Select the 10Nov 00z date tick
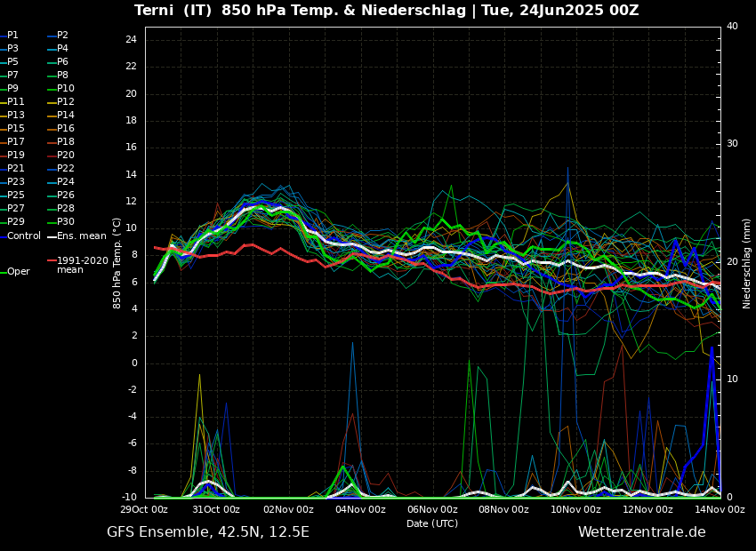This screenshot has width=756, height=551. tap(575, 509)
